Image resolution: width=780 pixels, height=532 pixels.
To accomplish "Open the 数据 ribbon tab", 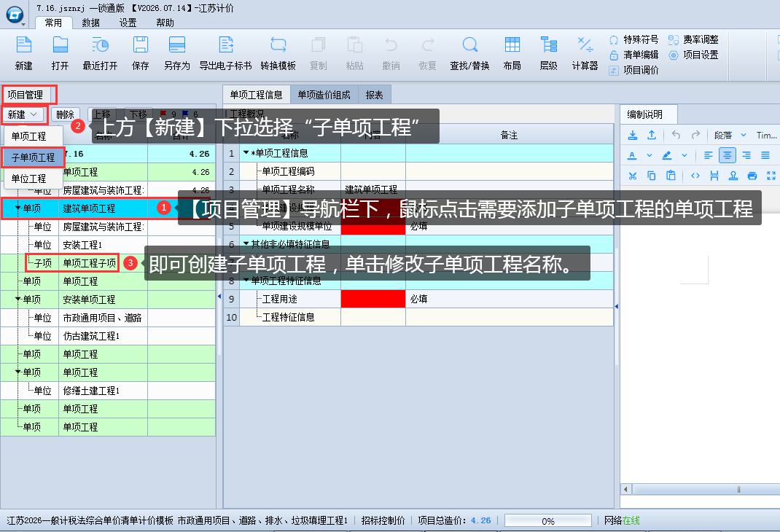I will coord(90,23).
